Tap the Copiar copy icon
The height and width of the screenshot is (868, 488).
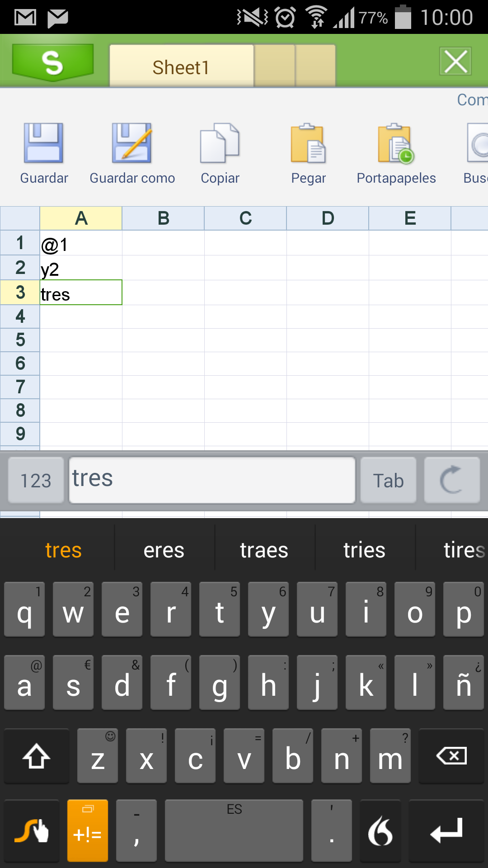pyautogui.click(x=220, y=144)
